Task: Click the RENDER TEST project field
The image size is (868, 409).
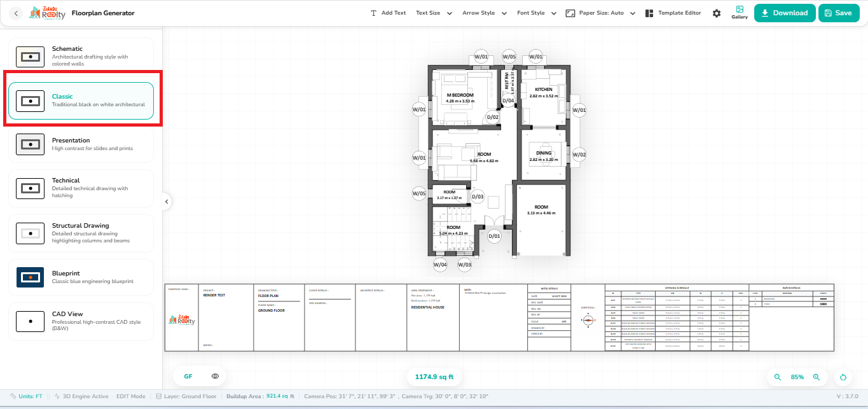Action: pos(214,295)
